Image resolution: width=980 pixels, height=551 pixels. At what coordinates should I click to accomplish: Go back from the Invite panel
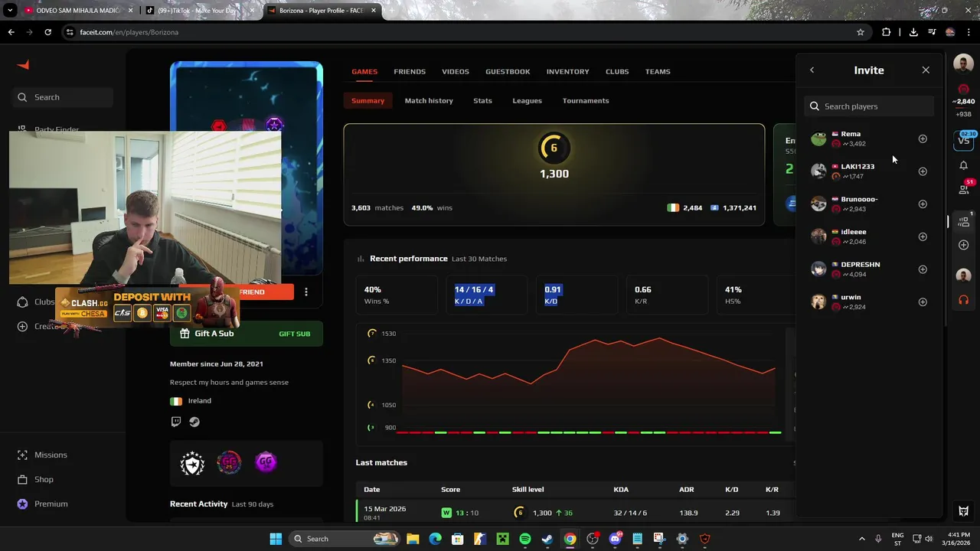tap(812, 70)
